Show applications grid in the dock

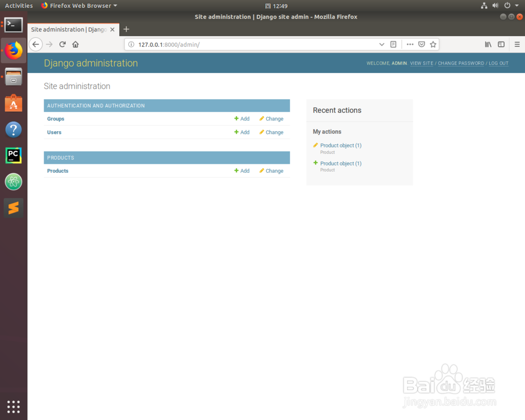click(x=14, y=407)
